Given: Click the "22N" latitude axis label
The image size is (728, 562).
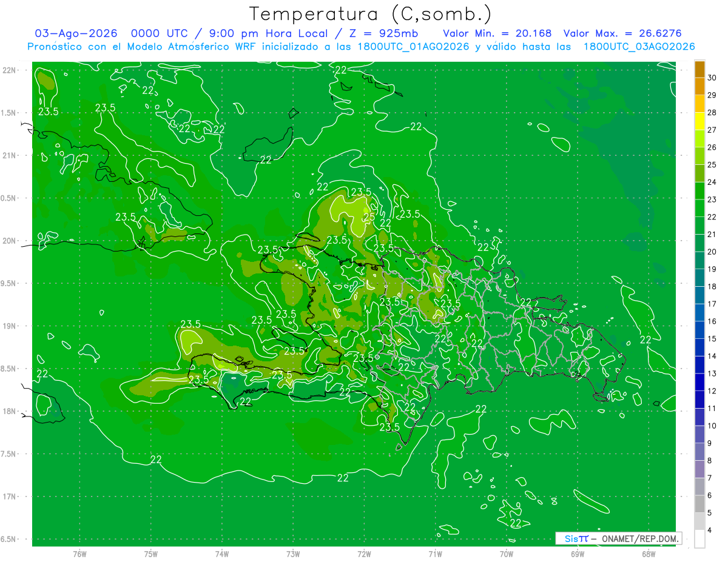Looking at the screenshot, I should 10,70.
